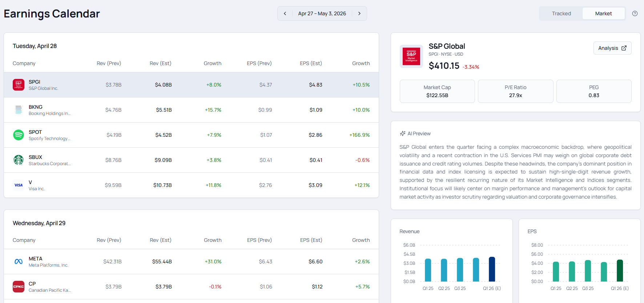
Task: Click the Spotify logo icon
Action: pos(19,135)
